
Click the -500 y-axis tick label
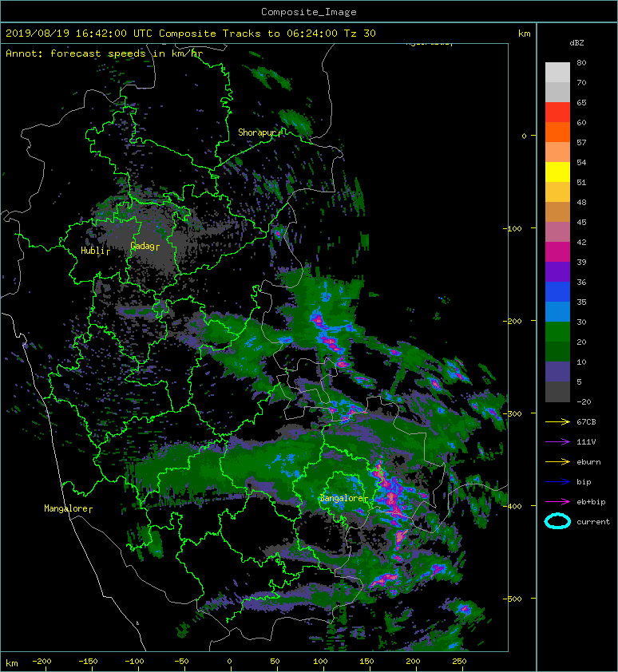coord(513,599)
